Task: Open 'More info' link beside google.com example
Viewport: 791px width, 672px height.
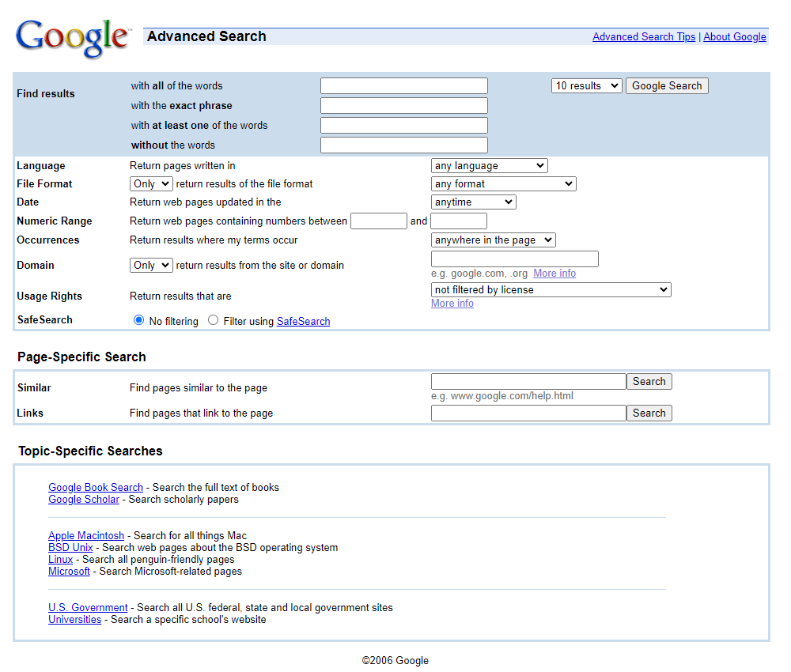Action: [x=554, y=274]
